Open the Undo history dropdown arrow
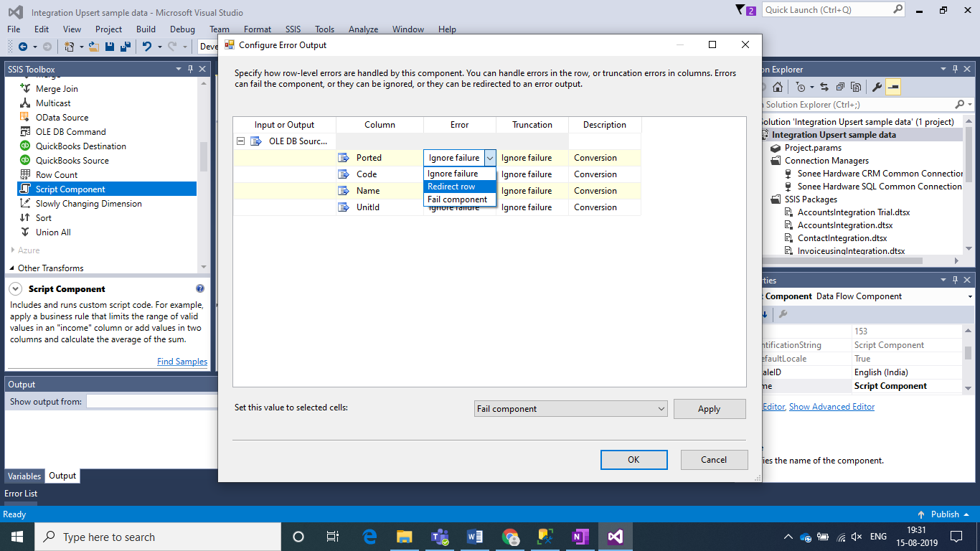This screenshot has width=980, height=551. click(x=159, y=47)
